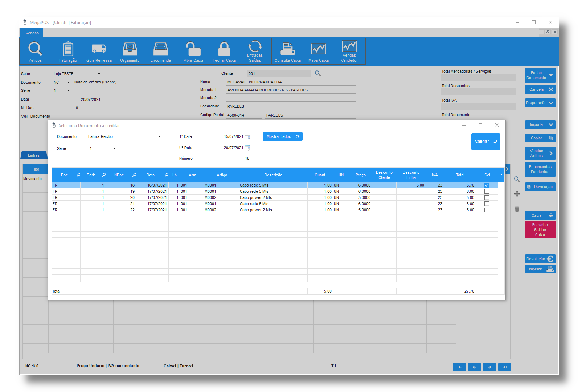Click the Mostra Dados button
578x392 pixels.
(x=282, y=136)
